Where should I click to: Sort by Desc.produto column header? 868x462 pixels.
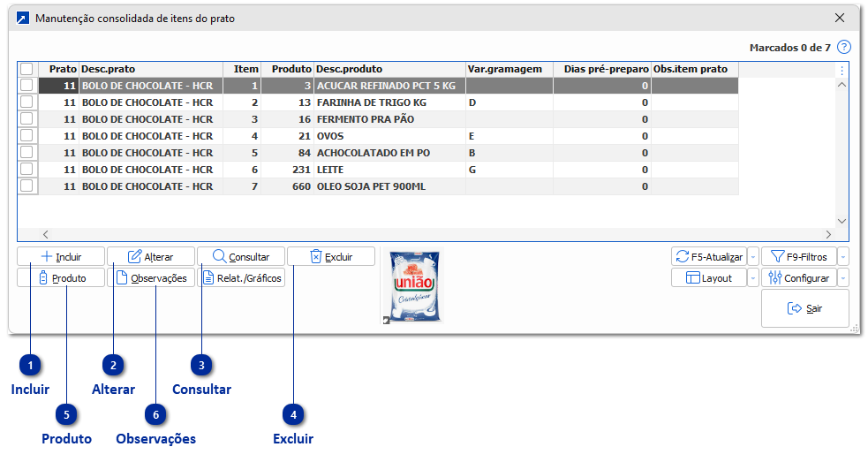pyautogui.click(x=389, y=69)
